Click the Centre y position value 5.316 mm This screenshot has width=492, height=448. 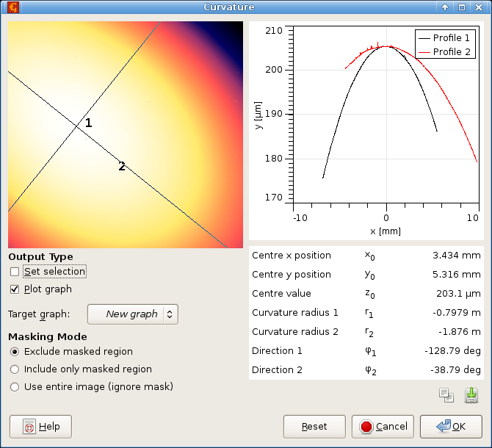[x=457, y=275]
